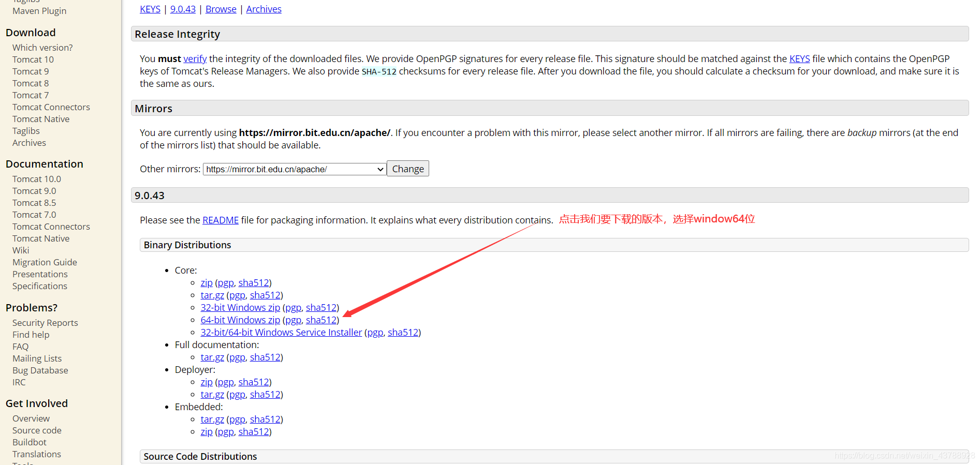Viewport: 980px width, 465px height.
Task: Go to Tomcat 10 download page
Action: [x=33, y=59]
